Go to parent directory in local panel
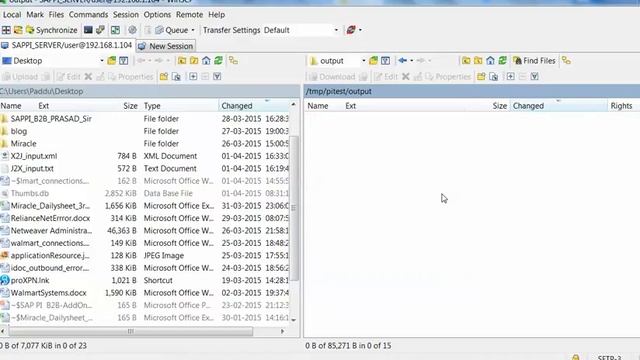This screenshot has height=360, width=640. tap(182, 61)
